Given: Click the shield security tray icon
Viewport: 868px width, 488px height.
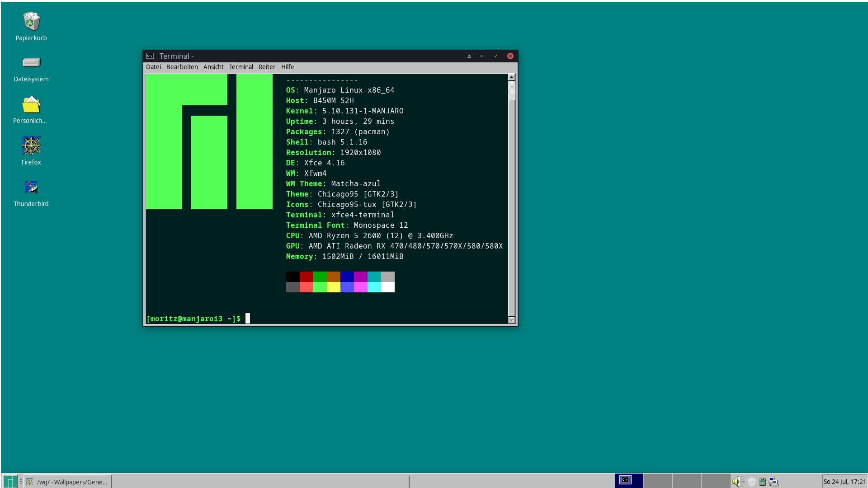Looking at the screenshot, I should click(x=751, y=482).
